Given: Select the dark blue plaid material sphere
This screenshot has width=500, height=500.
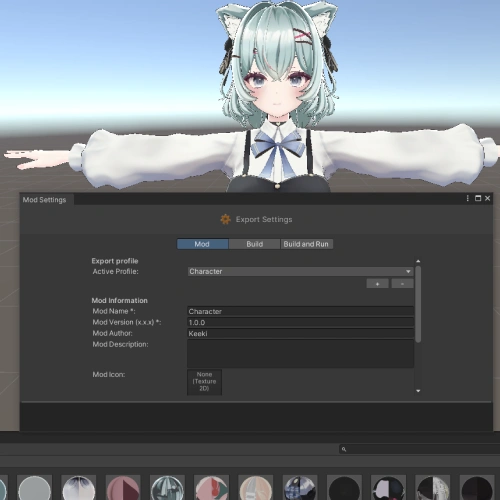Looking at the screenshot, I should [300, 488].
